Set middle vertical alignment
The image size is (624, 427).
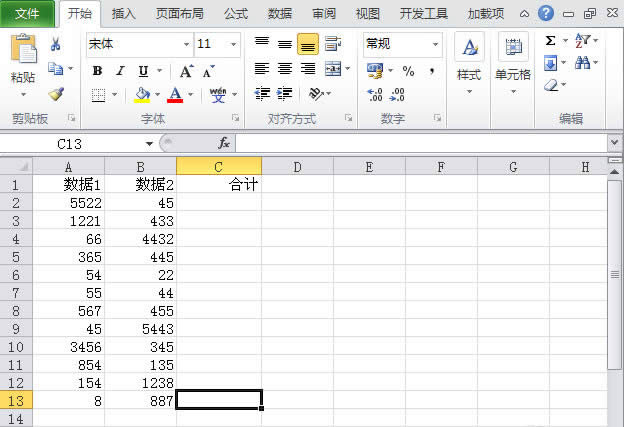point(285,43)
